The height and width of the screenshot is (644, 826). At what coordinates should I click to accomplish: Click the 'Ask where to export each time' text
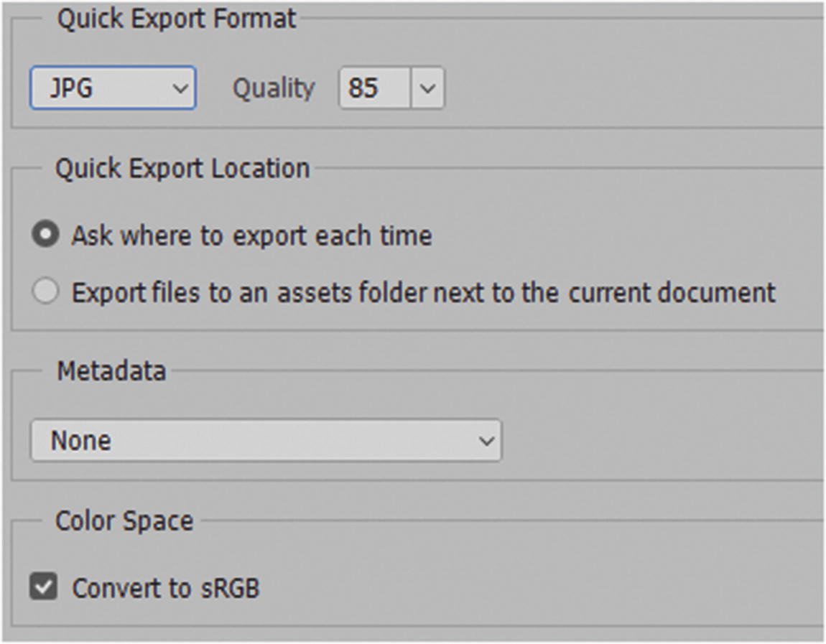[x=251, y=235]
